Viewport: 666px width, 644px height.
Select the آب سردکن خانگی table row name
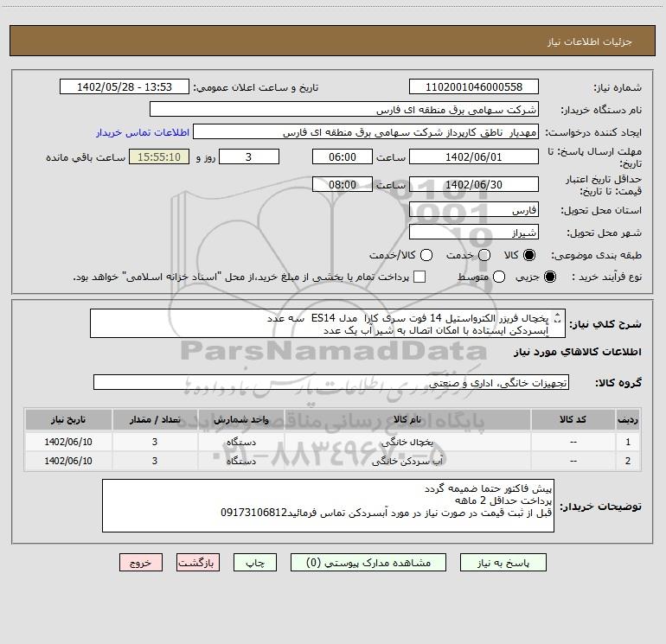click(407, 461)
